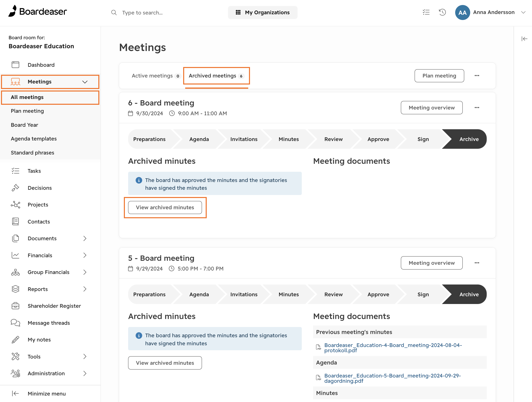Click the Financials chart icon

pyautogui.click(x=16, y=255)
